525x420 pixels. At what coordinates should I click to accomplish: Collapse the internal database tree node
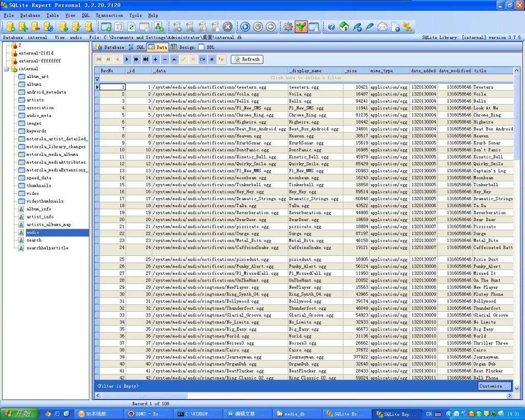[6, 69]
